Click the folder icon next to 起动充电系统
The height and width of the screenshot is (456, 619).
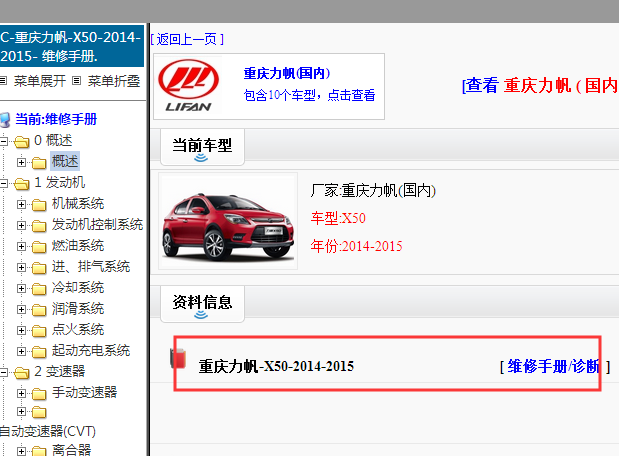pyautogui.click(x=39, y=351)
